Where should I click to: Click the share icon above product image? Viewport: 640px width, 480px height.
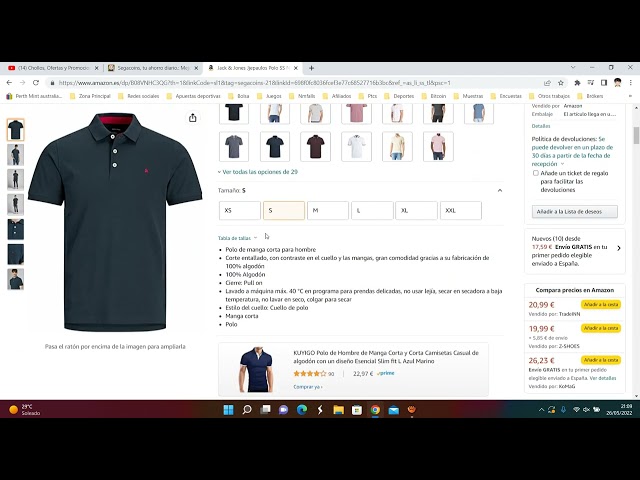193,118
